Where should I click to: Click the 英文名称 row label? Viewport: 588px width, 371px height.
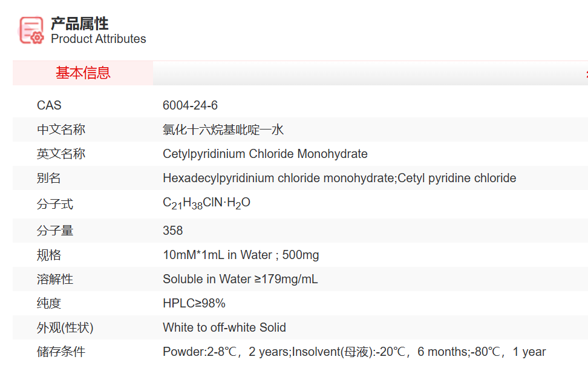(x=60, y=154)
